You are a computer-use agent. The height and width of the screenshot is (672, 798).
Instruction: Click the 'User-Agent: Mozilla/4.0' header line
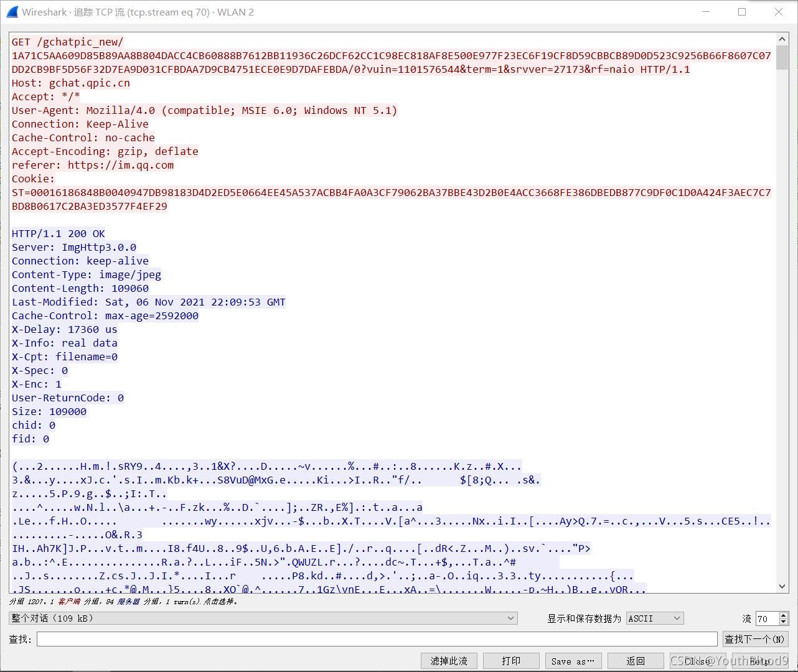pos(205,110)
